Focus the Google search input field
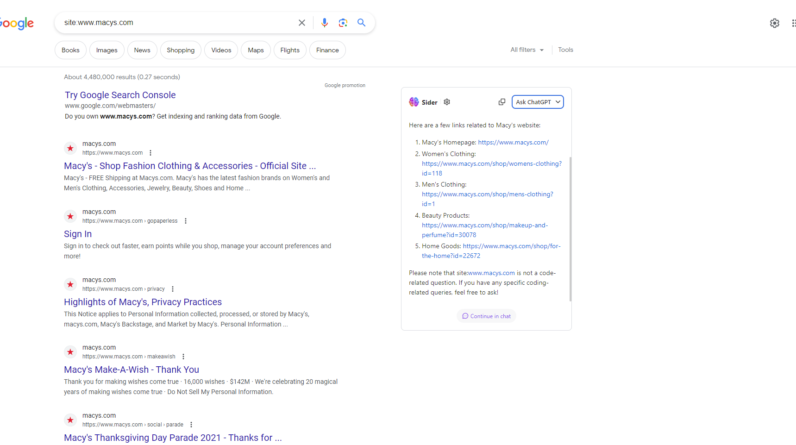796x445 pixels. tap(178, 22)
